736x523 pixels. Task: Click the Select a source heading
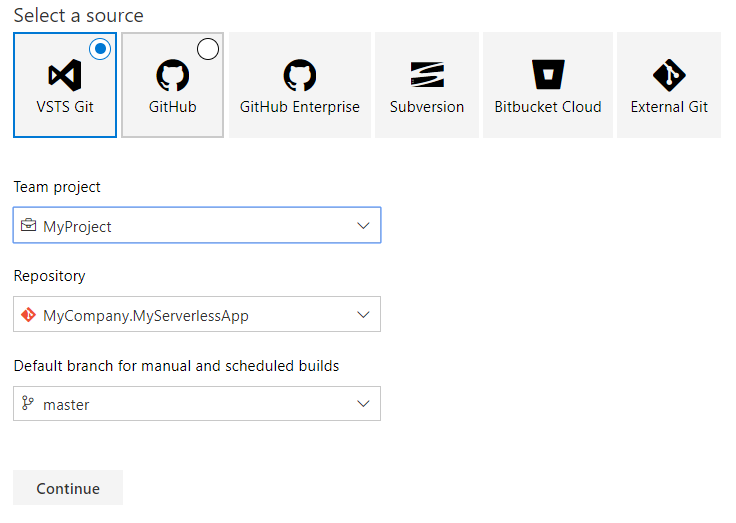point(78,15)
